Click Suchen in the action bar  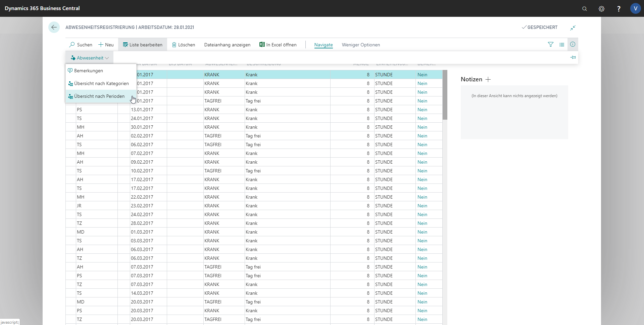pos(81,45)
